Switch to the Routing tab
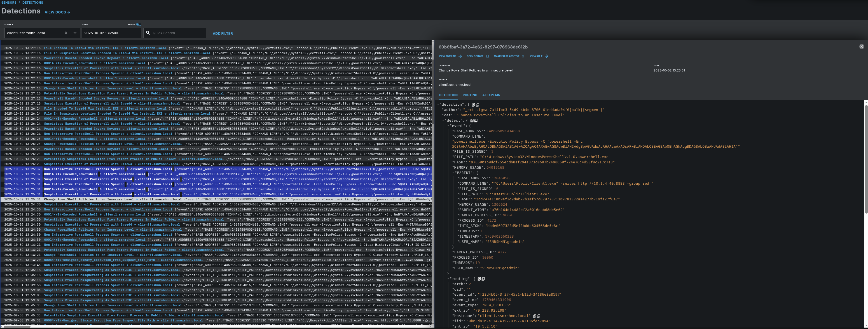The height and width of the screenshot is (329, 868). pos(470,95)
